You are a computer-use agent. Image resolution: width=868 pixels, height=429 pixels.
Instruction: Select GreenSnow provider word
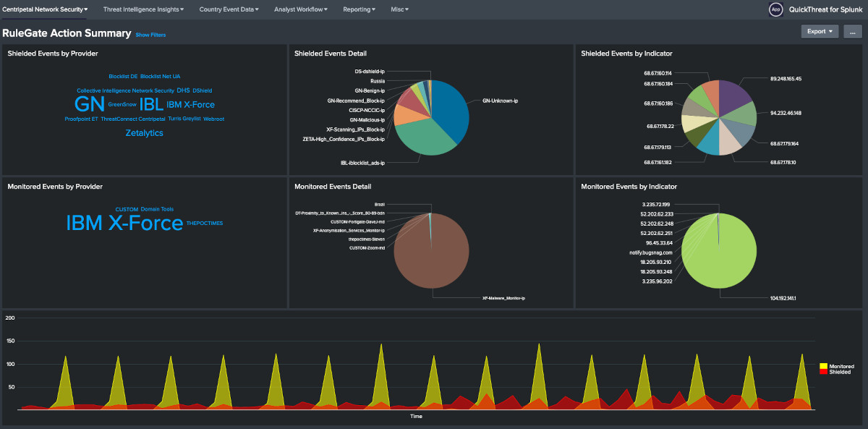(x=122, y=104)
